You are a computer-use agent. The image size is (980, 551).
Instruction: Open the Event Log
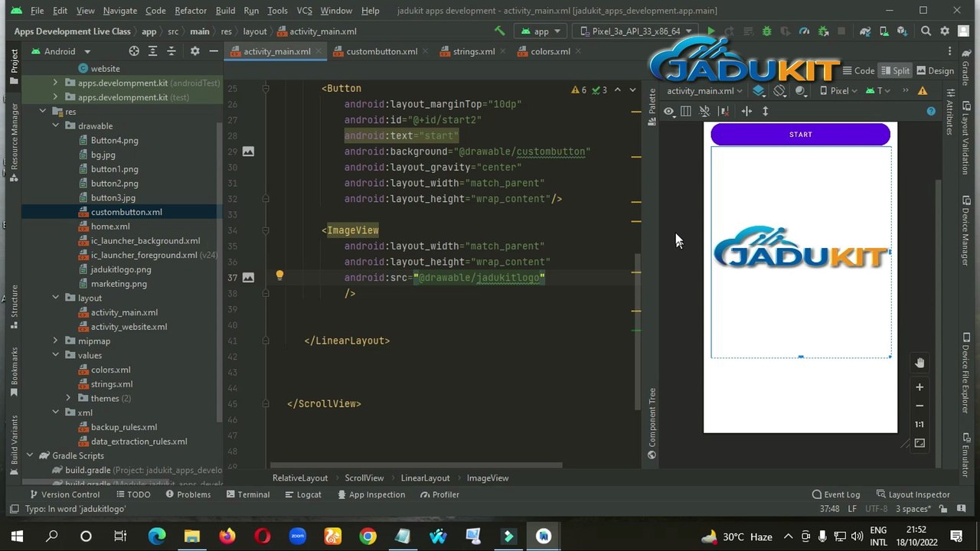pyautogui.click(x=836, y=494)
